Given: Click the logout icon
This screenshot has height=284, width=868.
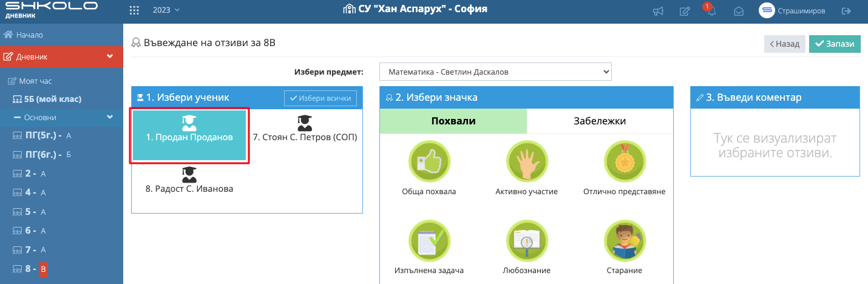Looking at the screenshot, I should pyautogui.click(x=846, y=11).
